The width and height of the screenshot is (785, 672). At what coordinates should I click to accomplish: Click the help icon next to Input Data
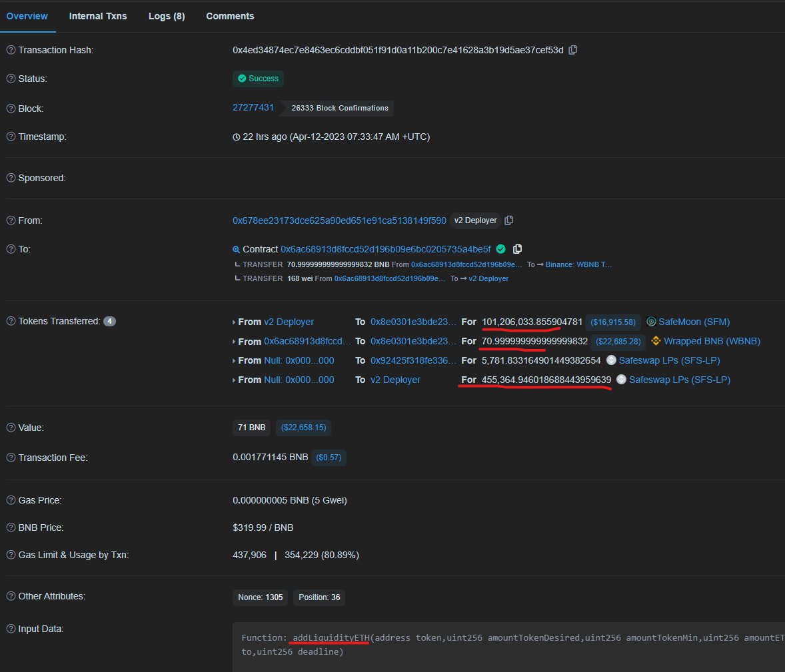[9, 628]
